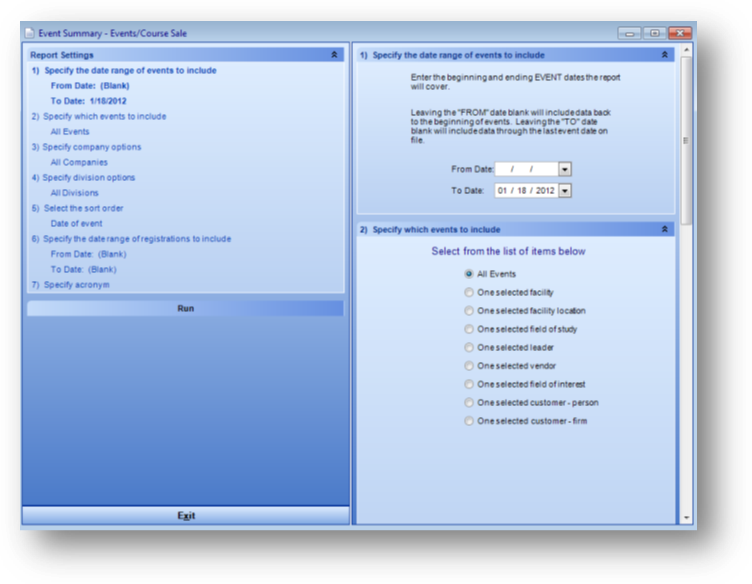752x584 pixels.
Task: Open the From Date calendar dropdown
Action: [565, 169]
